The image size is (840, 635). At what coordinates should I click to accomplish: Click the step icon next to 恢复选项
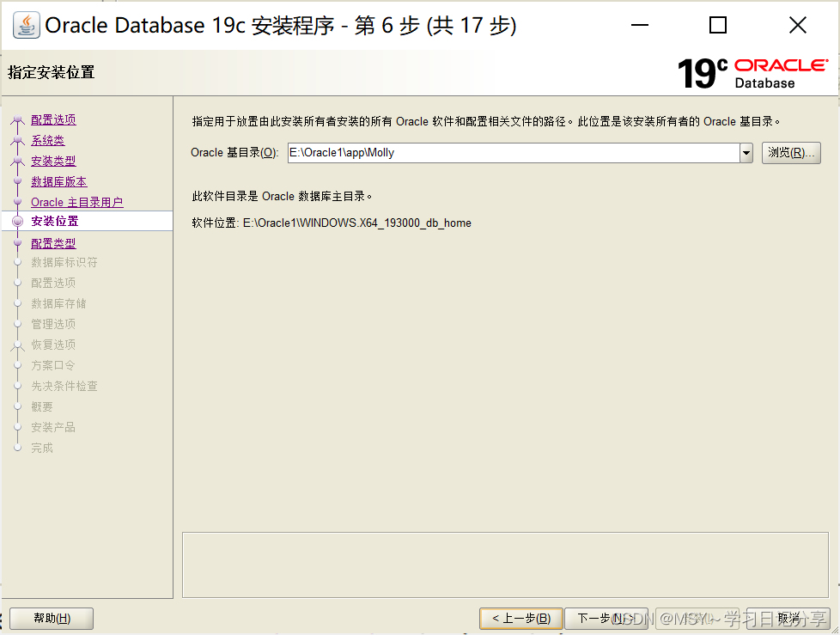(19, 345)
